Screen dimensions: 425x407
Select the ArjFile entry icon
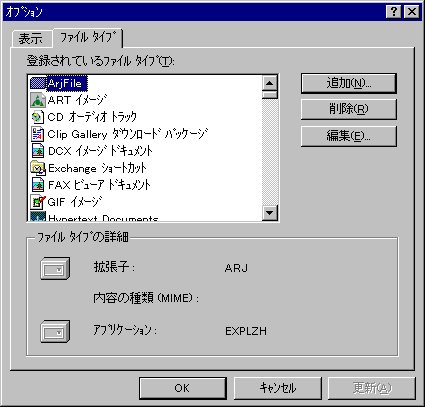38,83
